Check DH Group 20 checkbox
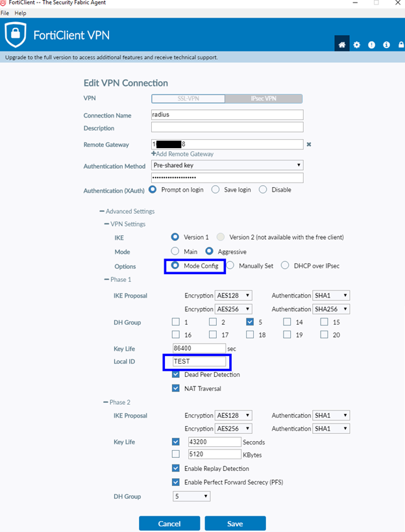This screenshot has height=532, width=405. coord(325,335)
